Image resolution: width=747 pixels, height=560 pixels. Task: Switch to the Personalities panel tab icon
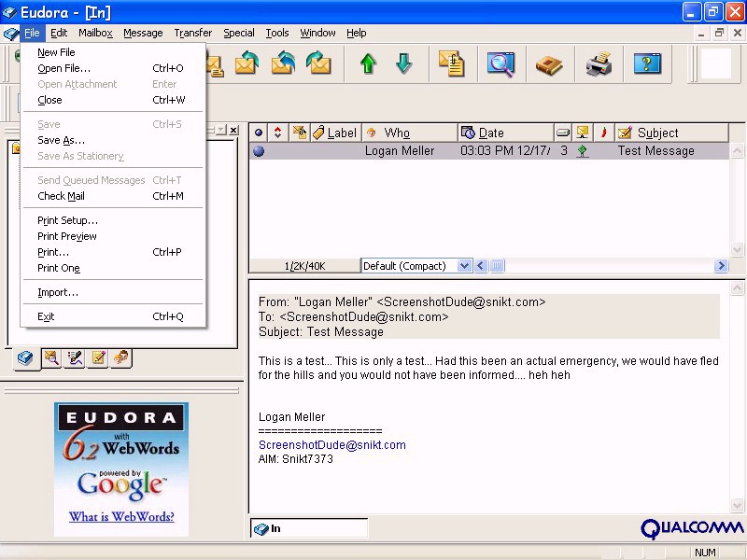click(121, 357)
